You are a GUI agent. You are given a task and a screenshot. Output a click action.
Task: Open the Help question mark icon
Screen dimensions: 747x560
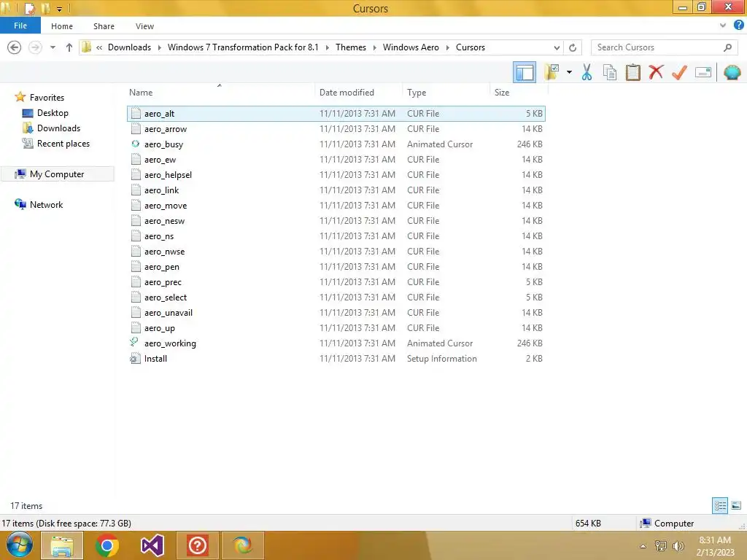738,26
